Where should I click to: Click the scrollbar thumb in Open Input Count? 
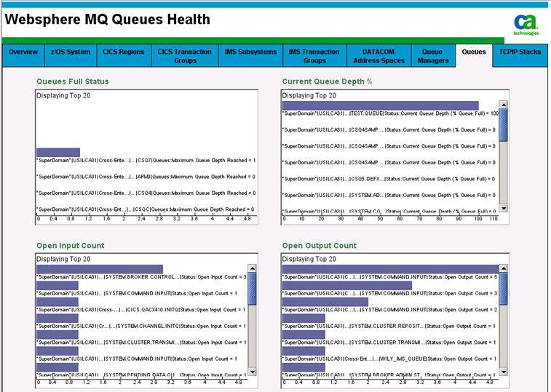pos(252,287)
